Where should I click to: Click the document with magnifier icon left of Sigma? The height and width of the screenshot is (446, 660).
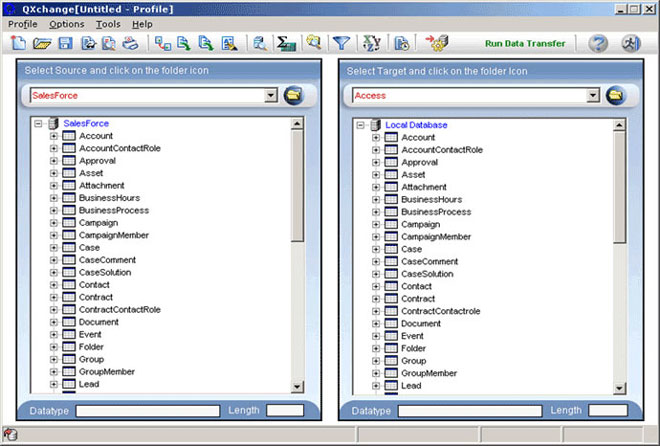(260, 43)
